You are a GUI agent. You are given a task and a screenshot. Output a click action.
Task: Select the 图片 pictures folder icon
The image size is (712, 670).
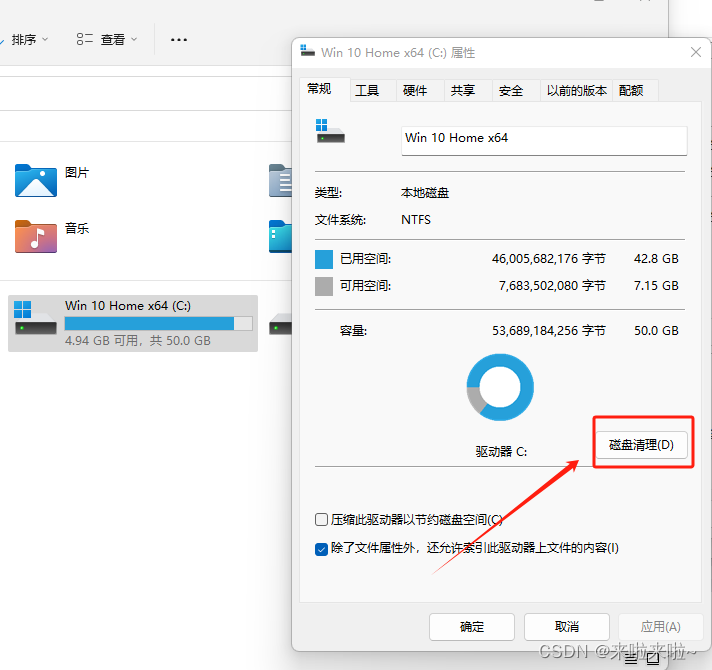click(x=36, y=180)
